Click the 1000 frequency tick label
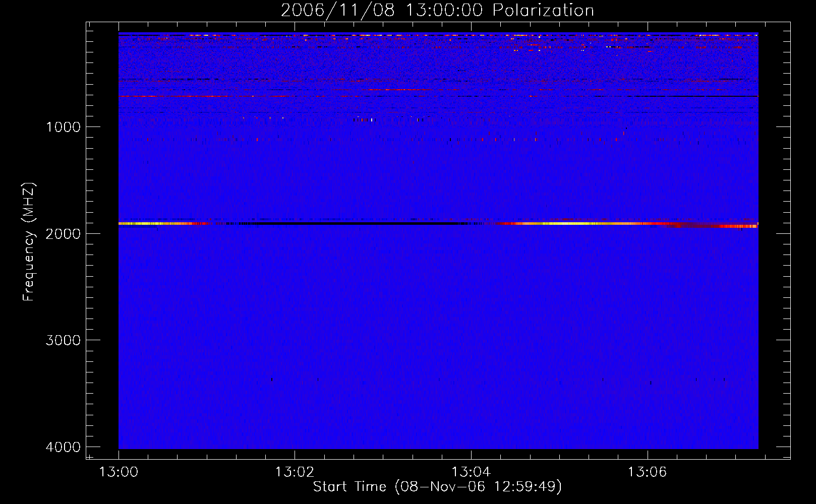This screenshot has width=816, height=504. pyautogui.click(x=63, y=127)
